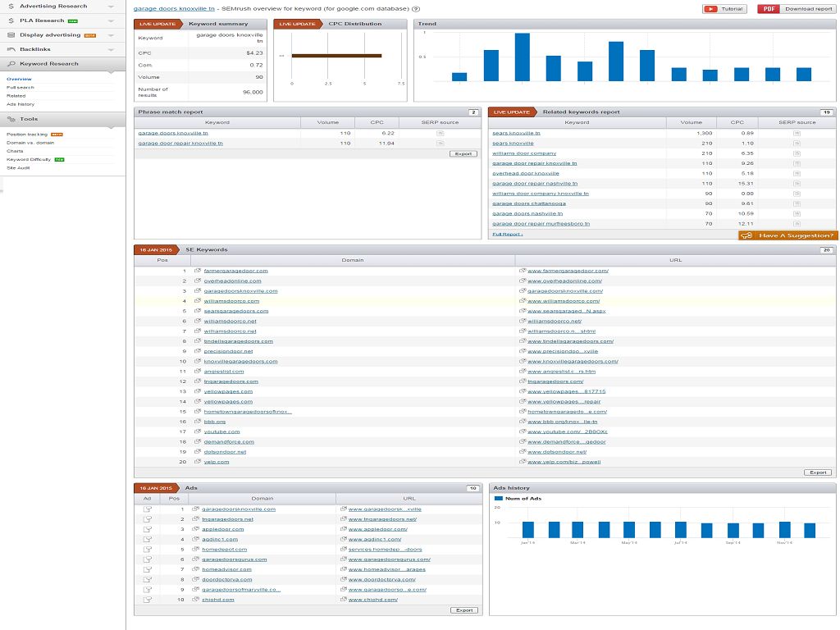View ad preview icon for chiohd.com ad
840x630 pixels.
coord(148,600)
